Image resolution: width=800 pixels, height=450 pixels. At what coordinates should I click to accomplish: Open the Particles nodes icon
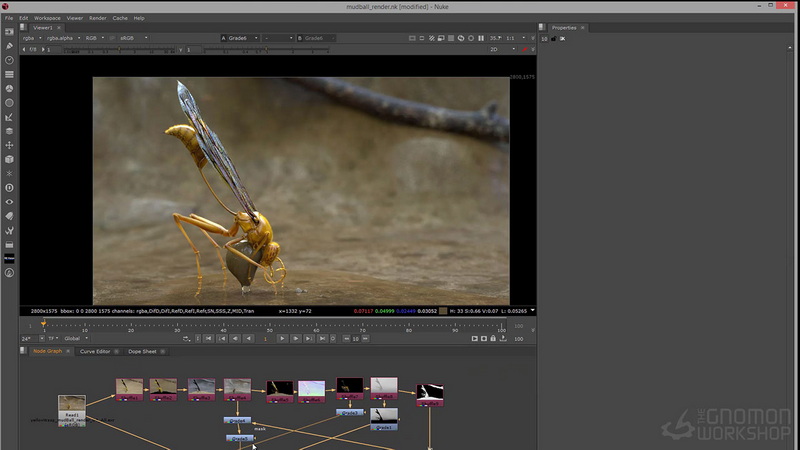tap(9, 173)
